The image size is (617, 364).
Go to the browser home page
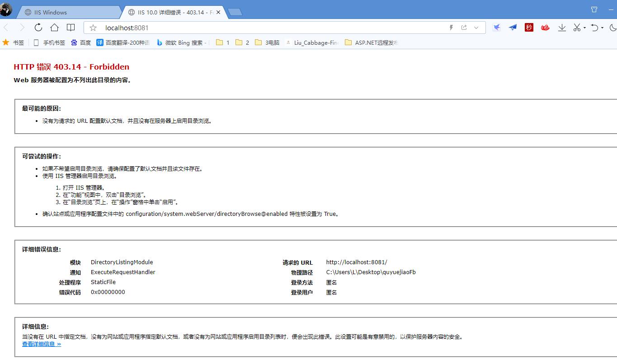pos(54,28)
